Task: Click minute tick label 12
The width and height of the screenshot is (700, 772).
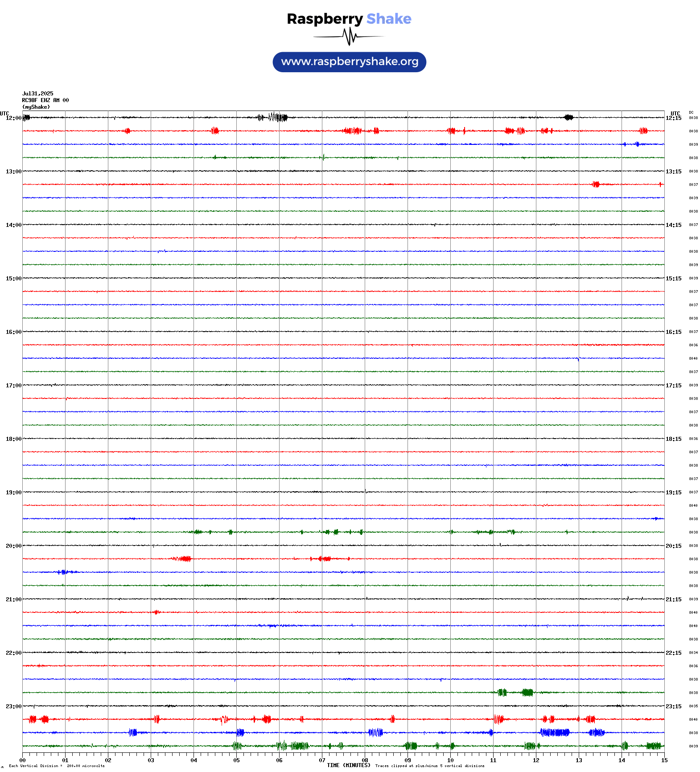Action: coord(536,760)
